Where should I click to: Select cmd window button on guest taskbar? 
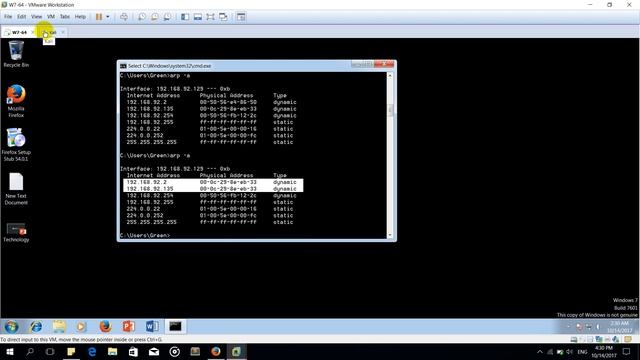tap(176, 327)
